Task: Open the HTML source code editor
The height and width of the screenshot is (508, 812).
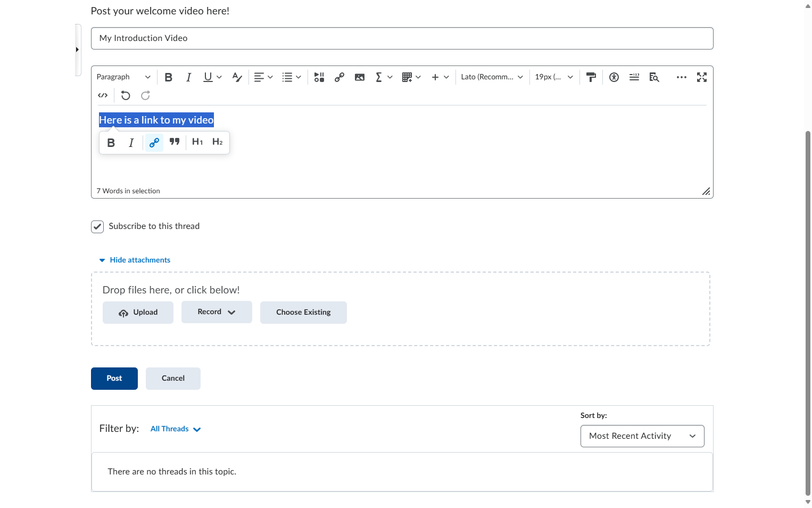Action: (x=103, y=95)
